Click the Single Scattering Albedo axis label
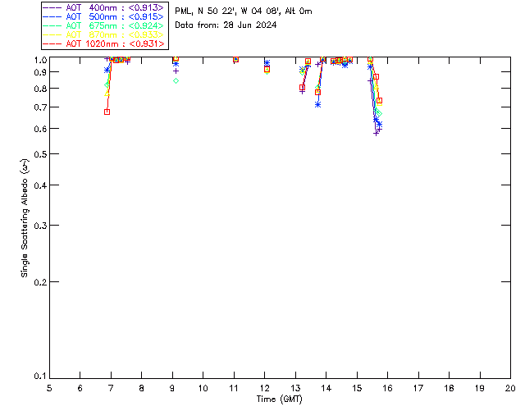 pos(25,218)
